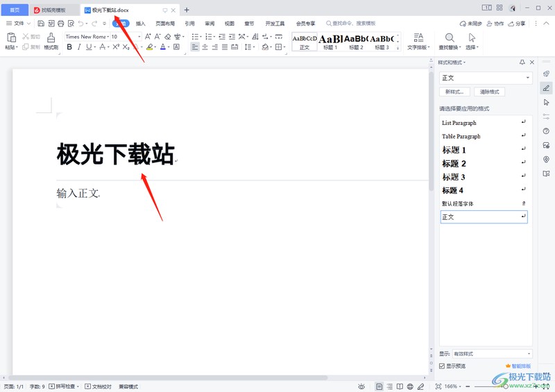
Task: Increase paragraph indent
Action: [232, 37]
